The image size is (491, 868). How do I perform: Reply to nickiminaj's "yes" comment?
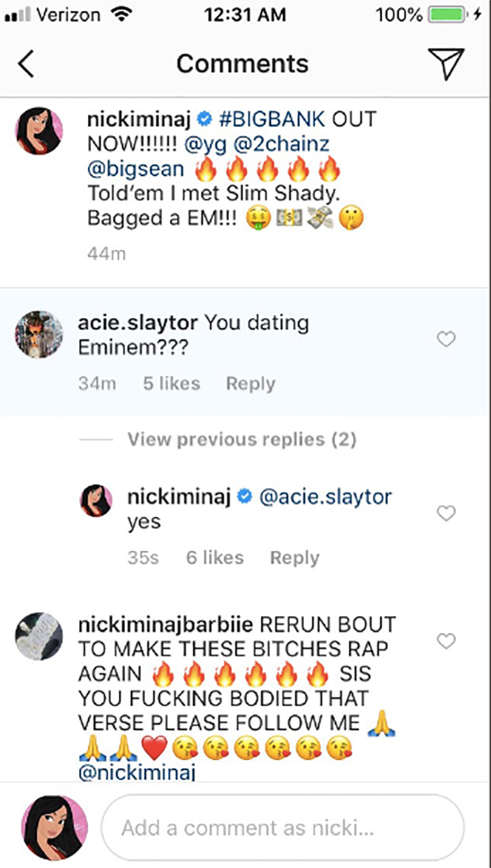(295, 558)
